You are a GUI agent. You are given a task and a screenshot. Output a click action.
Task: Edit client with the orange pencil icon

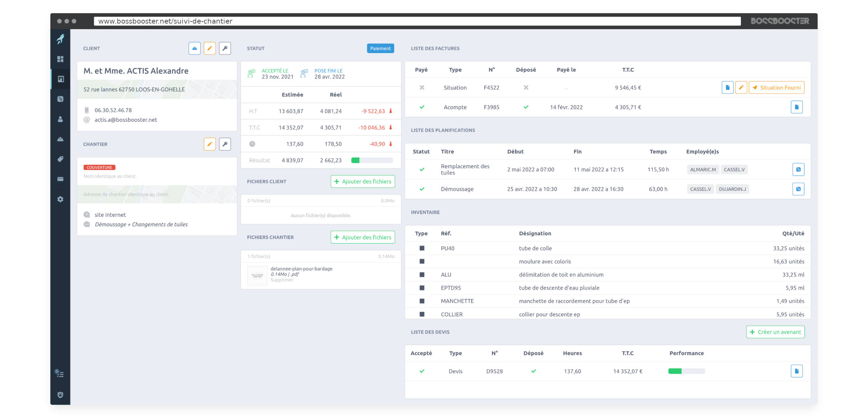[210, 48]
